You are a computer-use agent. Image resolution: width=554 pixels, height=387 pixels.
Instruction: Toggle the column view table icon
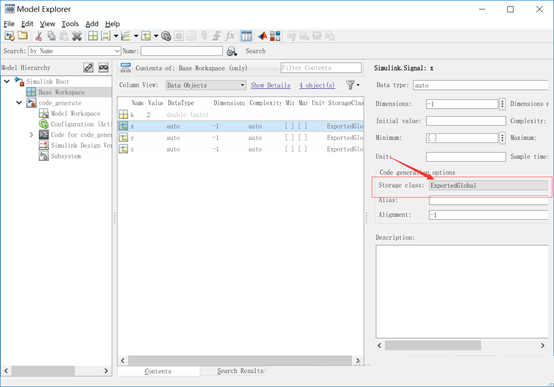246,36
